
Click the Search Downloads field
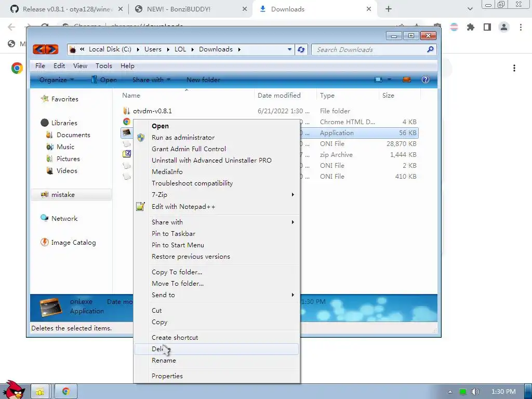[370, 49]
